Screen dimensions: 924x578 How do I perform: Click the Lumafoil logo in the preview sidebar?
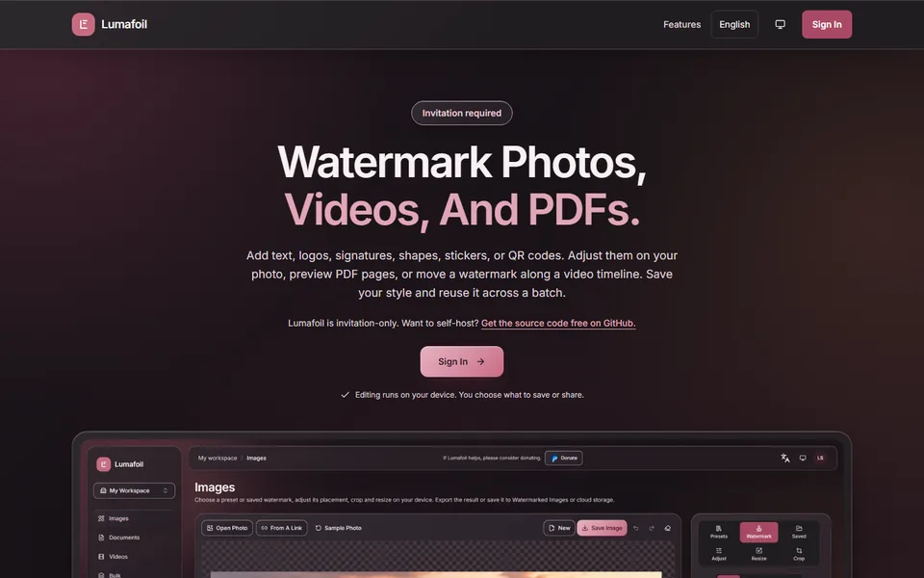coord(103,464)
